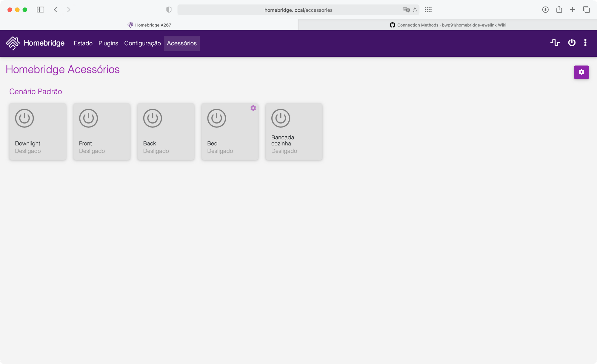
Task: Open the logs/terminal wave icon
Action: click(x=555, y=43)
